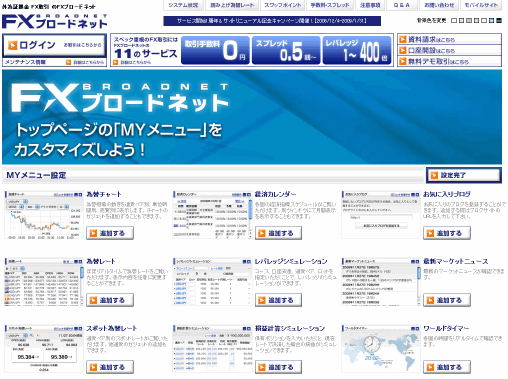Add the 為替チャート widget via 追加する
The height and width of the screenshot is (379, 508).
click(x=110, y=233)
